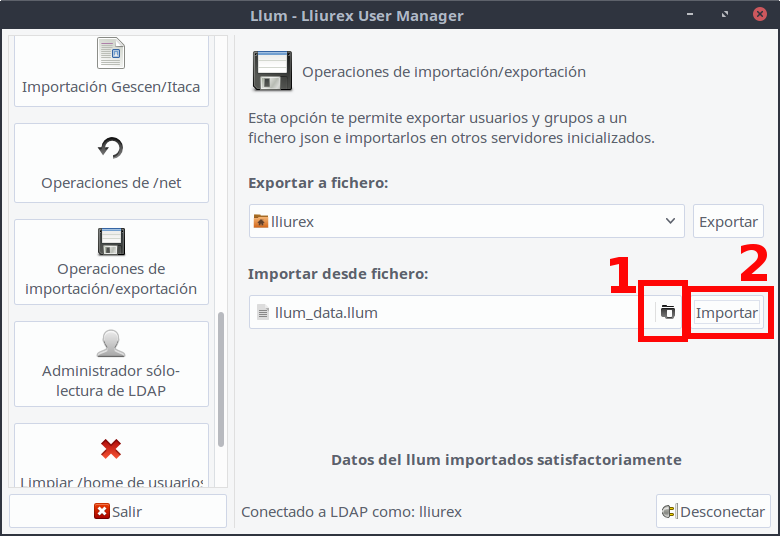
Task: Click the circular arrow icon for /net operations
Action: 111,148
